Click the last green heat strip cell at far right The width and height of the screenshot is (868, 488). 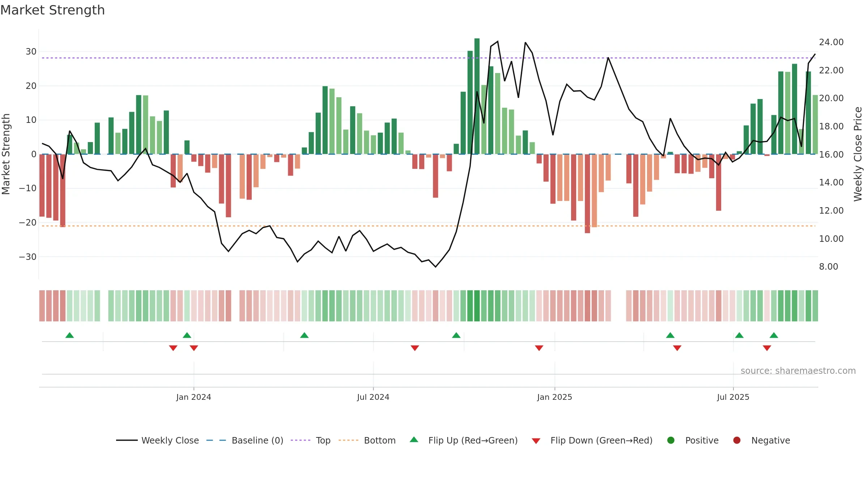coord(815,306)
